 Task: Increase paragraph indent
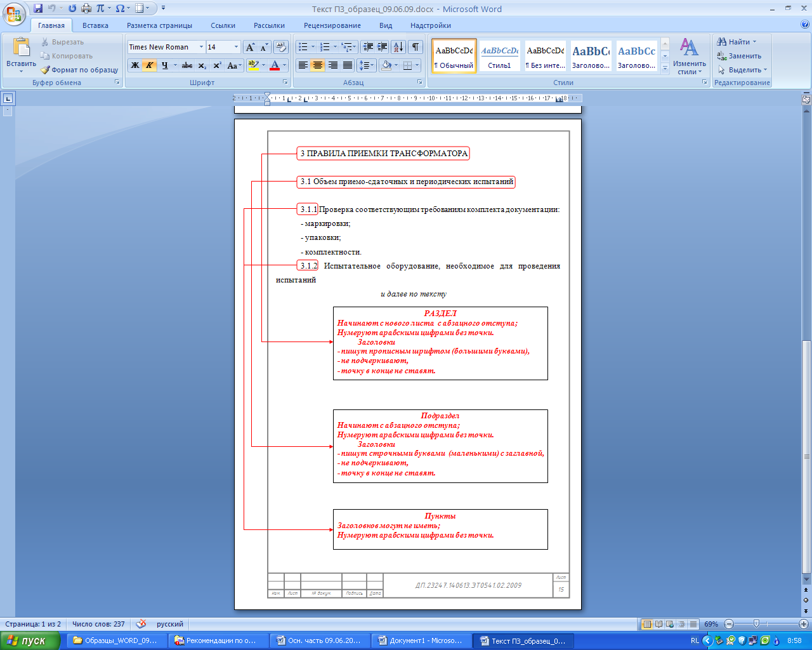(x=383, y=47)
